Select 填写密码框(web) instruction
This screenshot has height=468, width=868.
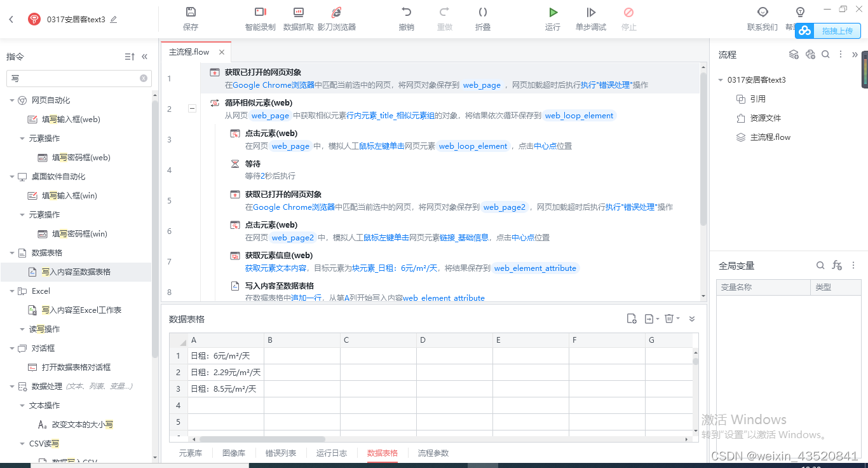tap(81, 157)
